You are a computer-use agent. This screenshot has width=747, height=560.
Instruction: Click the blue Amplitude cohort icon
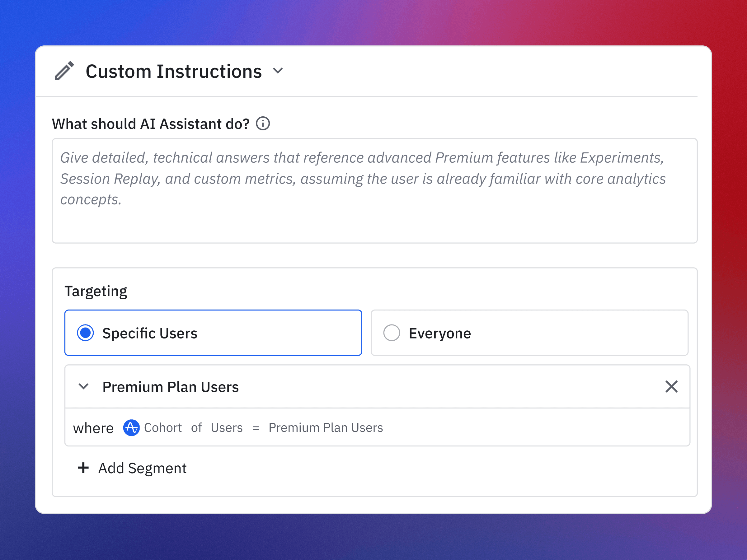point(131,428)
